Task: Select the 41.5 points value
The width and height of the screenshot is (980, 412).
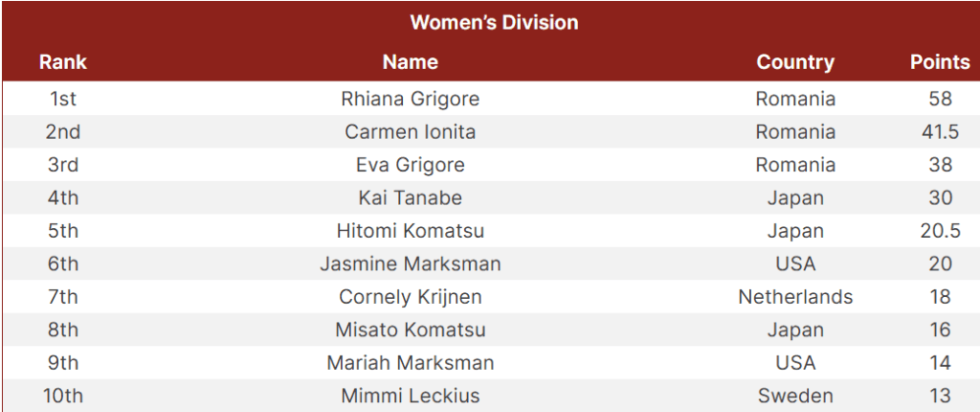Action: [x=940, y=132]
